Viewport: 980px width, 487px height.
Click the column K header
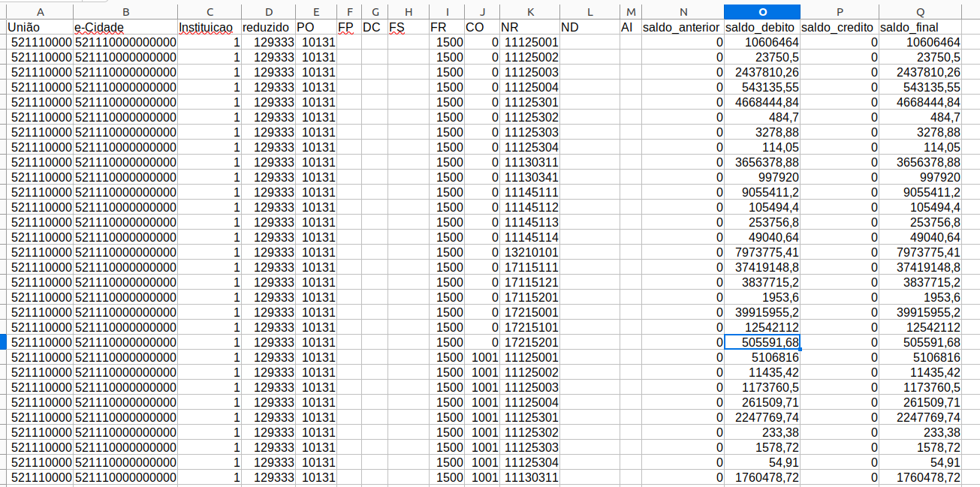pos(530,12)
